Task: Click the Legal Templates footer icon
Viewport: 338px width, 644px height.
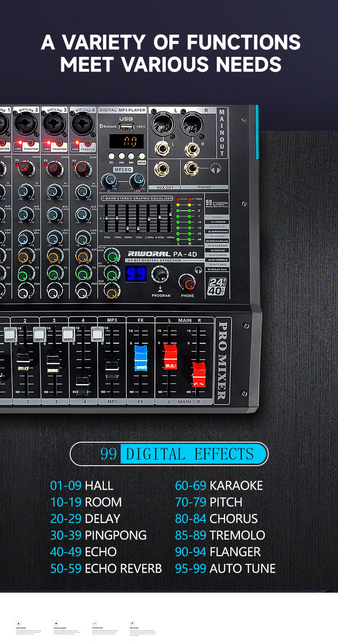Action: pyautogui.click(x=18, y=623)
